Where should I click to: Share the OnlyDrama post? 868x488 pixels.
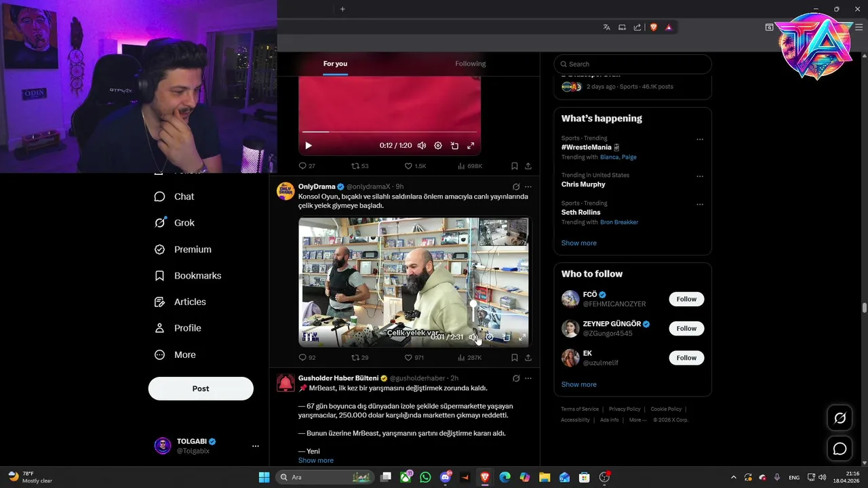528,358
